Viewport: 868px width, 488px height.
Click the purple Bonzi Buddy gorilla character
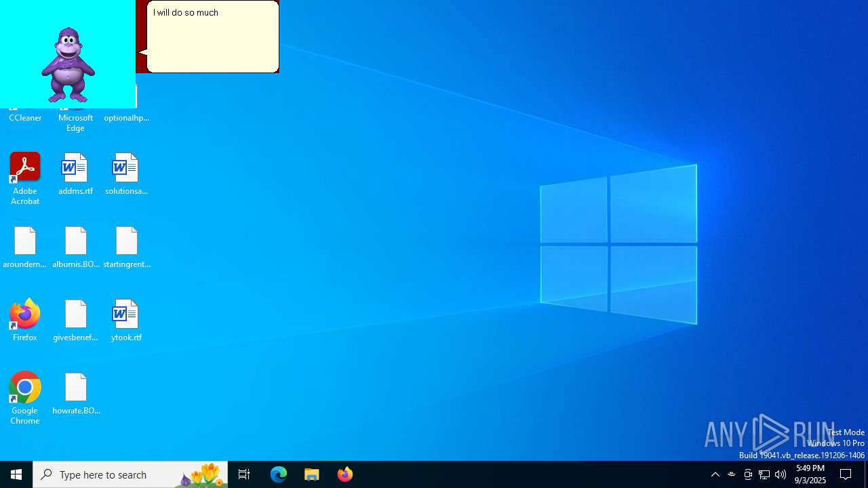(x=68, y=65)
